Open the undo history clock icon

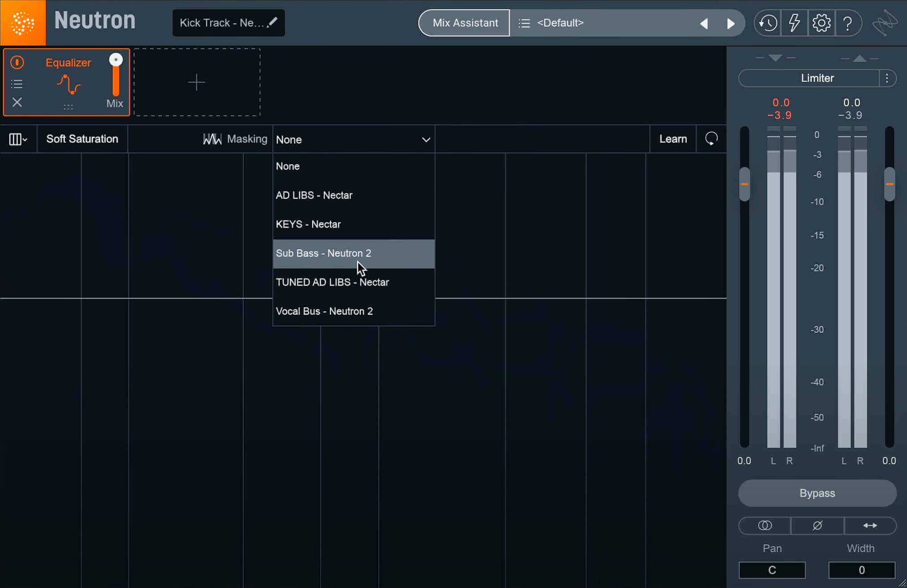(x=768, y=23)
